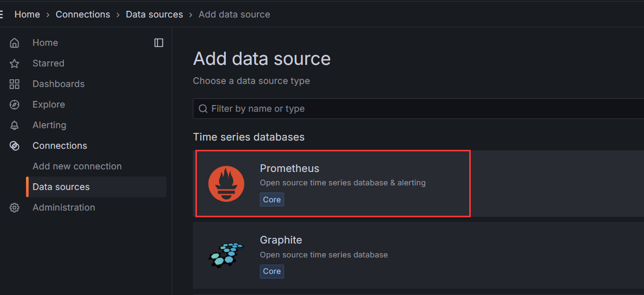Click Prometheus description about database & alerting
644x295 pixels.
(x=343, y=183)
